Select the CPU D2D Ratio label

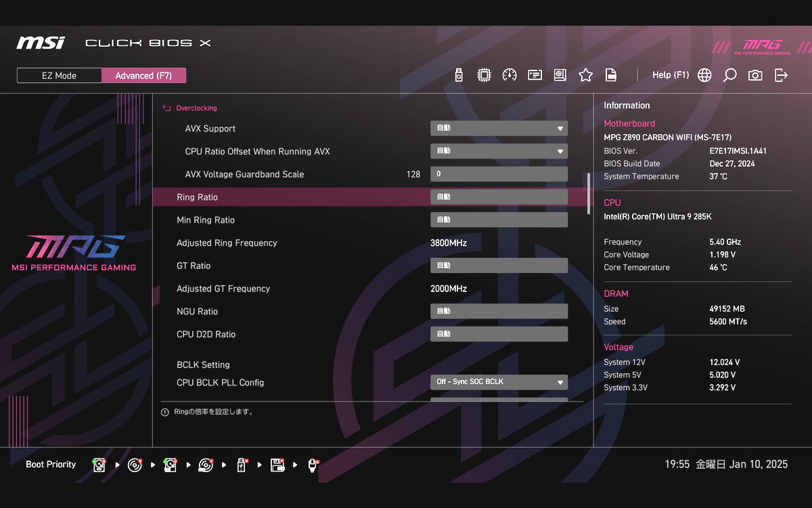pos(206,335)
